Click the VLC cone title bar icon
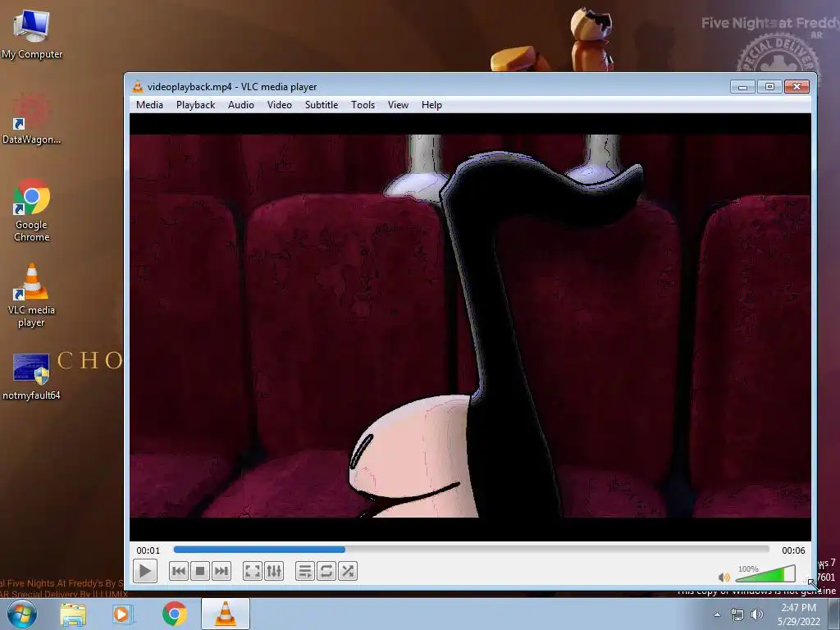Viewport: 840px width, 630px height. click(138, 86)
